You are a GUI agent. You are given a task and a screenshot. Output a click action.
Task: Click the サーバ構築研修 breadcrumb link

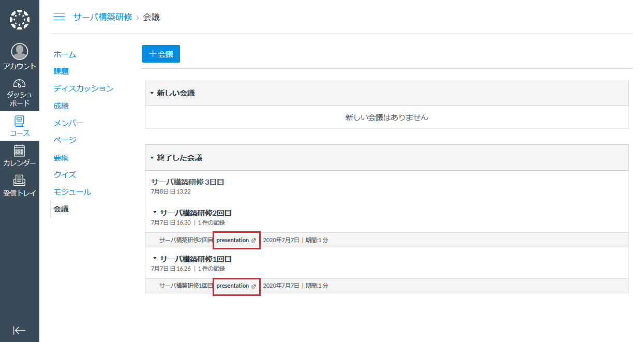pos(102,17)
